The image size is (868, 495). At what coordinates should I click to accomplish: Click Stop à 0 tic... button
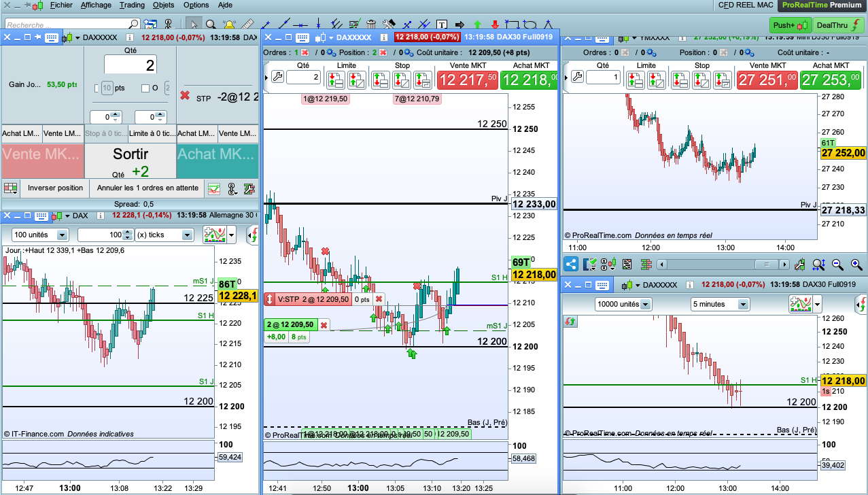pyautogui.click(x=105, y=133)
